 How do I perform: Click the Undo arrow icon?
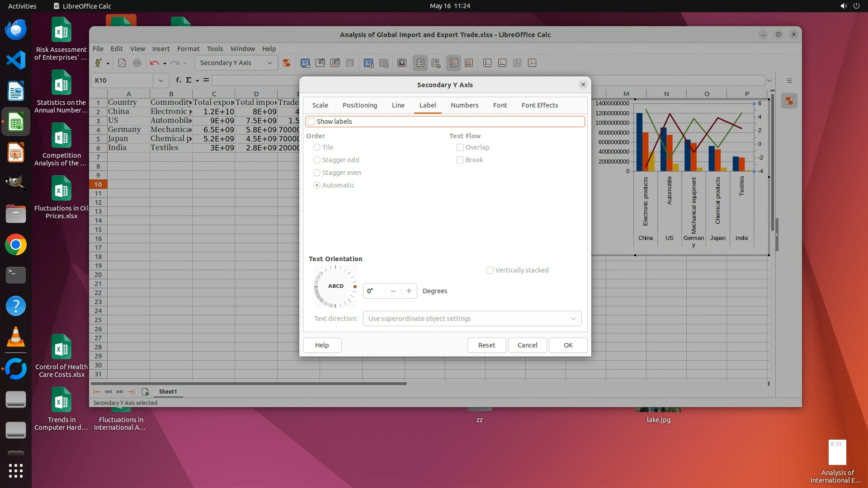point(154,63)
